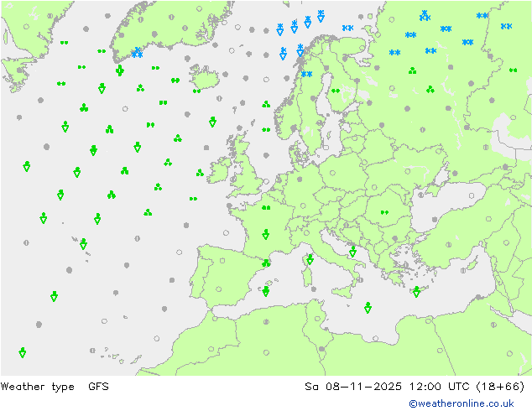Select the grey overcast dot over northern Germany
532x411 pixels.
tap(300, 179)
